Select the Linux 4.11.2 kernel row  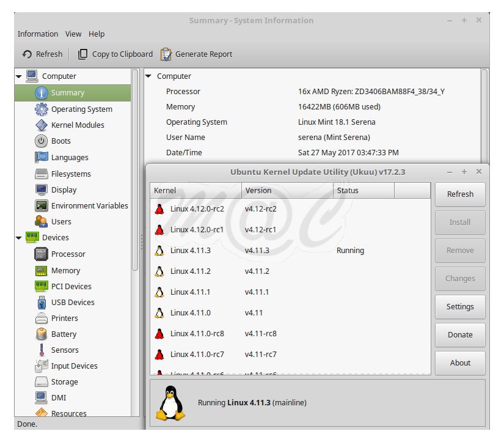[x=290, y=271]
